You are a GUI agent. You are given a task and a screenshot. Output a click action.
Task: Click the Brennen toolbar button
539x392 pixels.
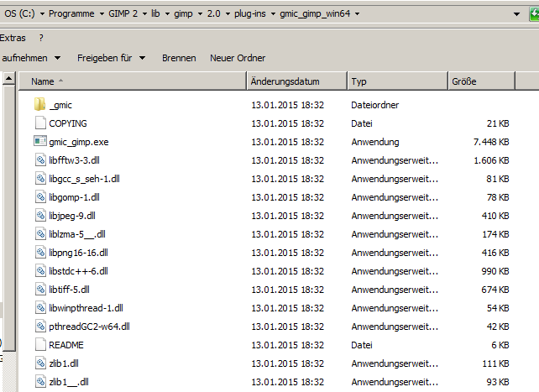179,58
